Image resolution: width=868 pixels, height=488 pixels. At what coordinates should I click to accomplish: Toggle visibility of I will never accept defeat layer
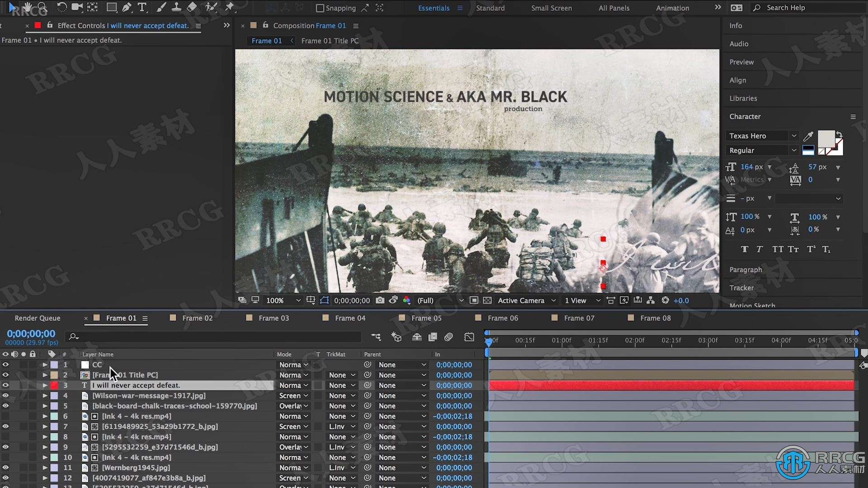tap(5, 385)
